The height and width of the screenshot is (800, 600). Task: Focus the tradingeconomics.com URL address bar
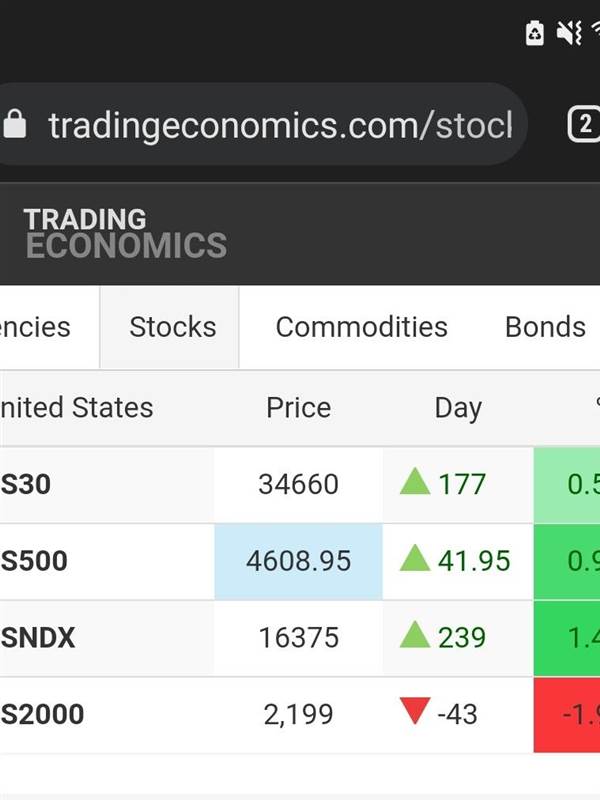(260, 124)
